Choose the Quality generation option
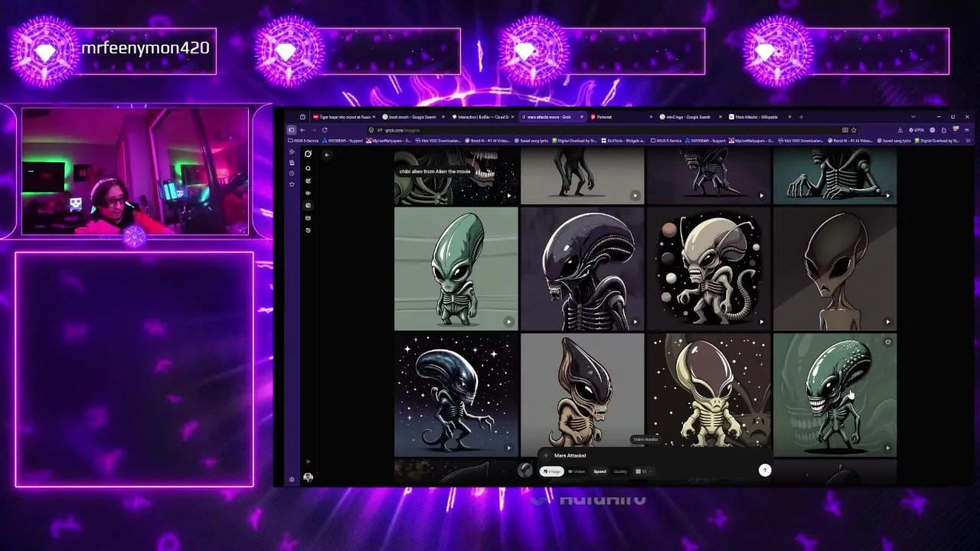This screenshot has width=980, height=551. click(x=620, y=471)
